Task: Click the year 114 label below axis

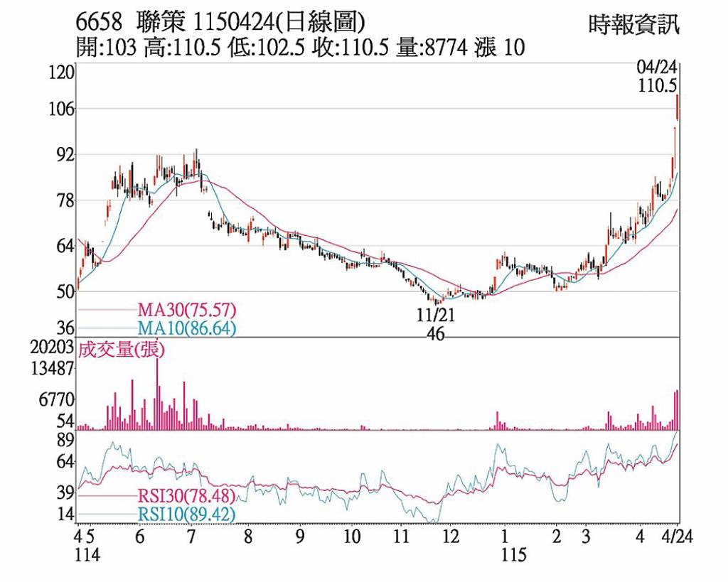Action: coord(88,555)
